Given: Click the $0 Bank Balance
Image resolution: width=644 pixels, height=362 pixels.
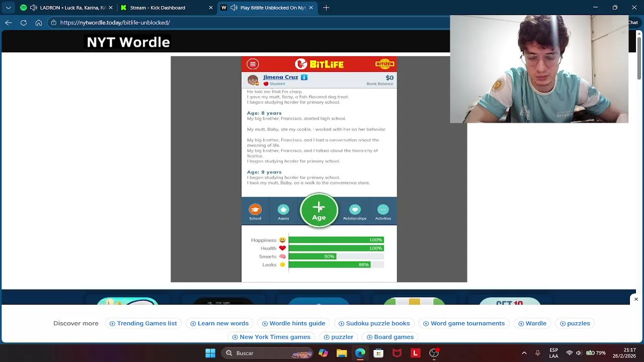Looking at the screenshot, I should pos(380,80).
